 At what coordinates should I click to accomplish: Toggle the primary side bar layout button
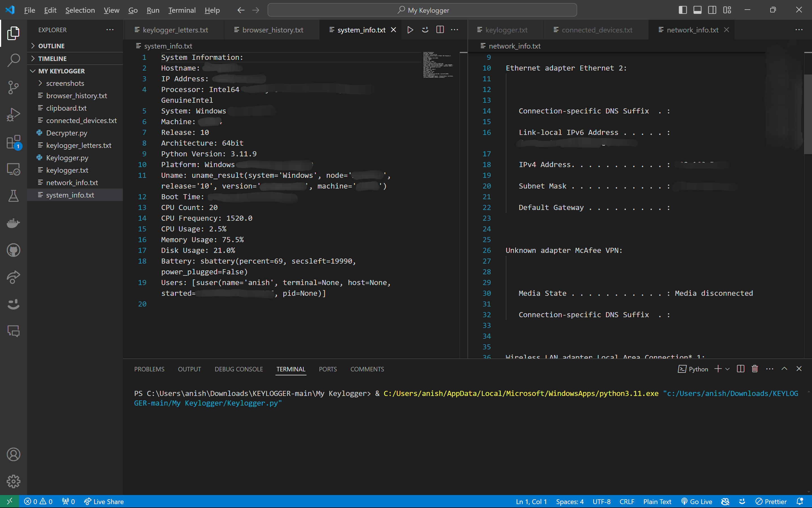point(683,10)
